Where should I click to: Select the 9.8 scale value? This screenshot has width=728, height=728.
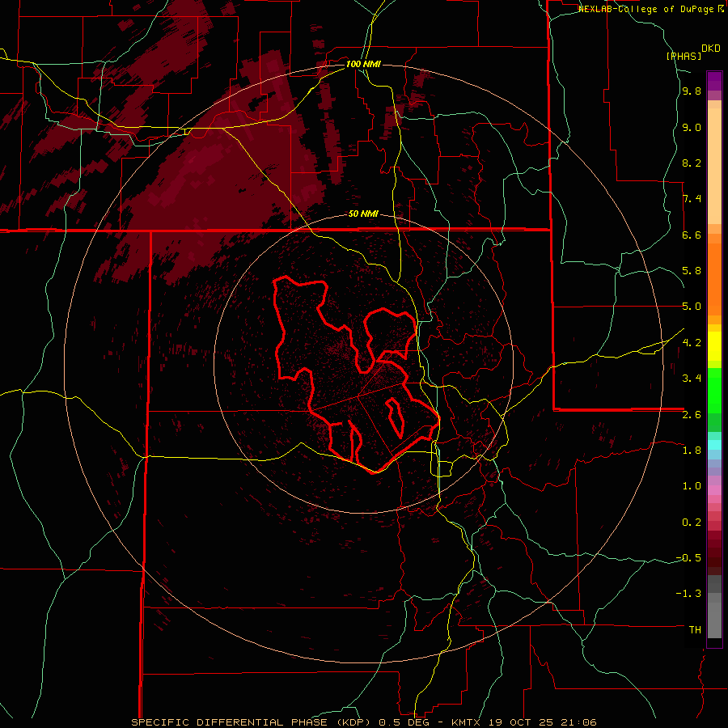pyautogui.click(x=692, y=91)
